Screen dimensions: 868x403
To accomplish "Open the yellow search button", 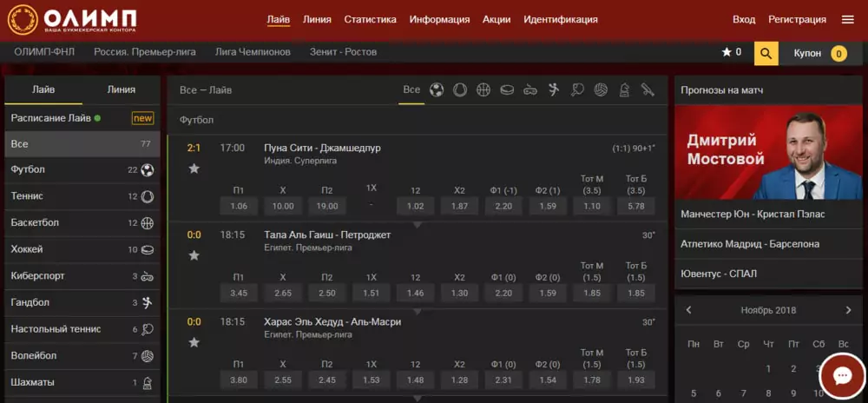I will pos(766,53).
